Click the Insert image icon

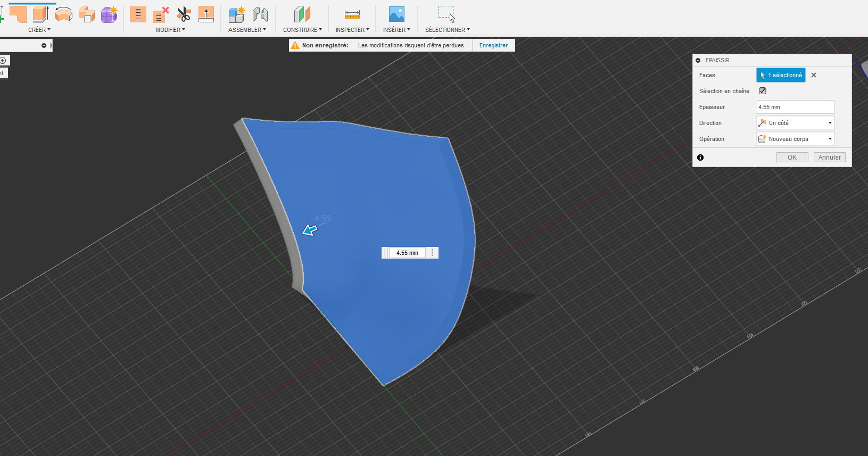click(x=396, y=14)
